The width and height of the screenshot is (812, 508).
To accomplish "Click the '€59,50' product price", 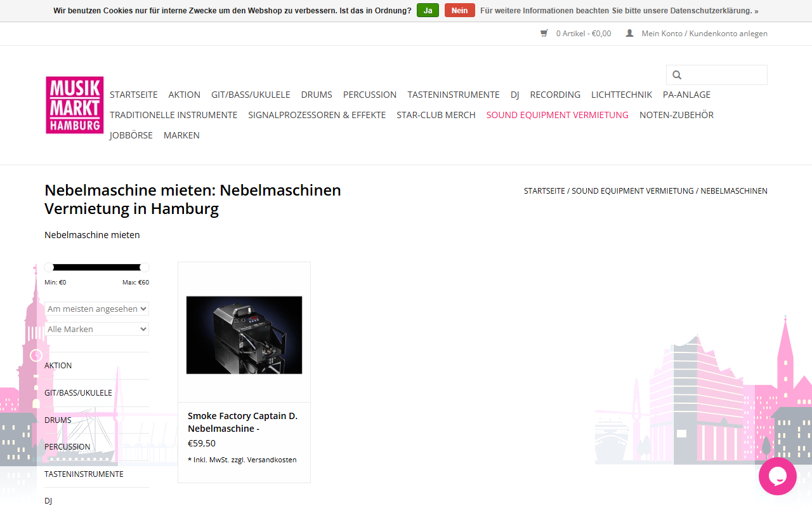I will pos(202,443).
